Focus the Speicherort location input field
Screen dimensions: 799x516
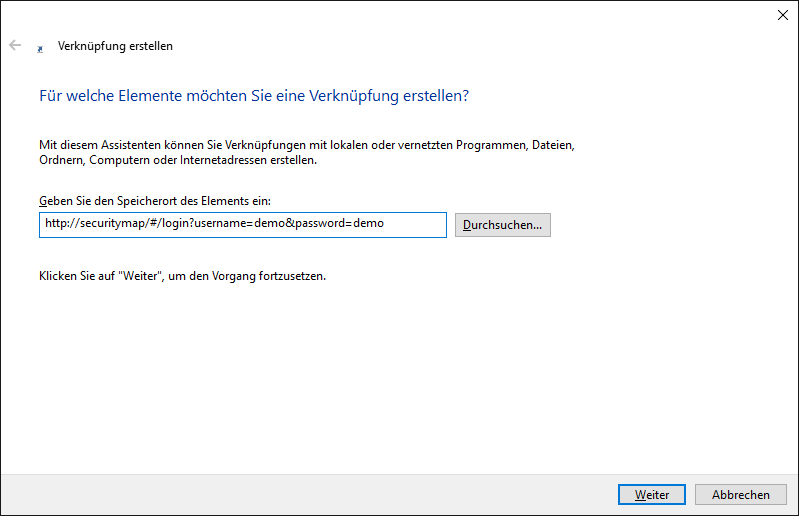(243, 225)
